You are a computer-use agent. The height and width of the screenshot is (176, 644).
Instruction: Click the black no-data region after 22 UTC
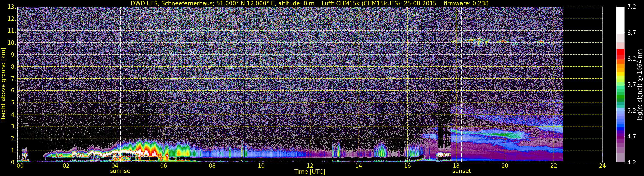582,84
